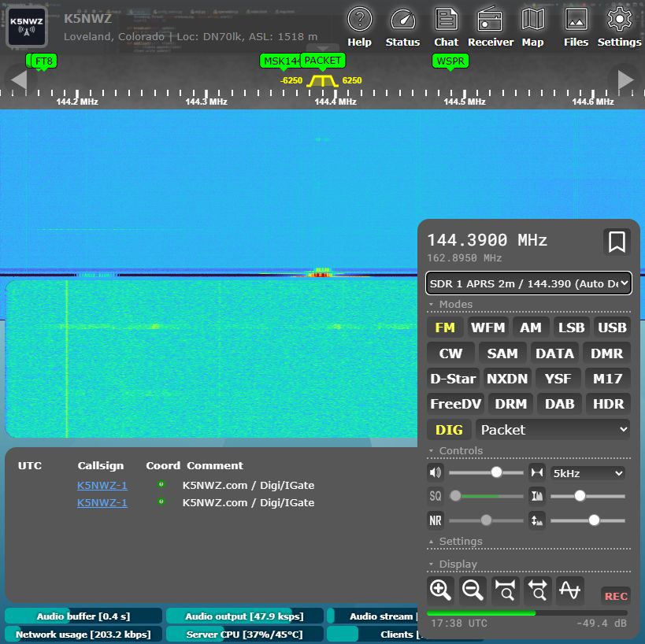Click the bookmark icon beside 144.3900 MHz
Screen dimensions: 645x644
[x=617, y=242]
